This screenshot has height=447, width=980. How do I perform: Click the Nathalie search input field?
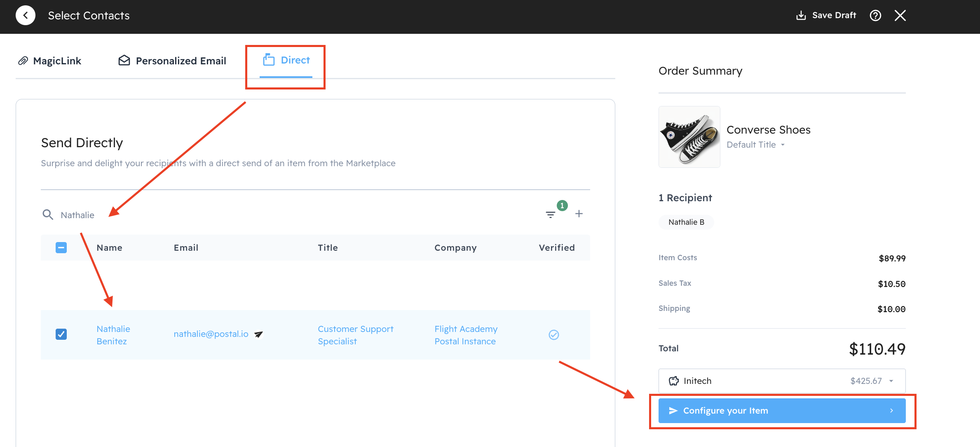click(x=247, y=215)
